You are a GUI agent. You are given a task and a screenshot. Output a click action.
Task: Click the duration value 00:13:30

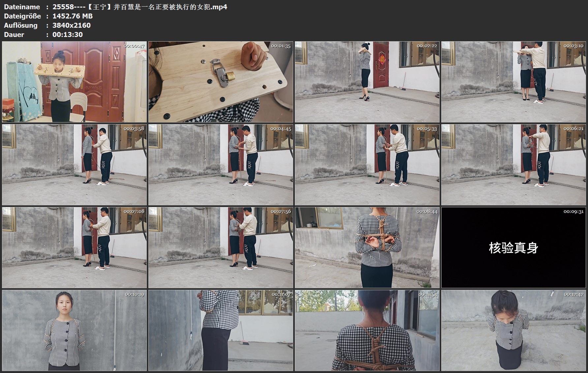68,35
